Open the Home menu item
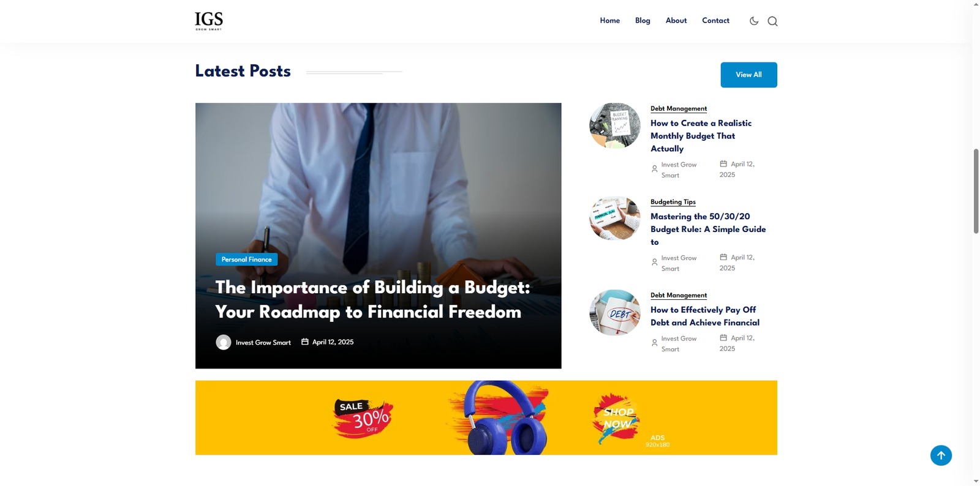The height and width of the screenshot is (486, 980). pyautogui.click(x=610, y=21)
